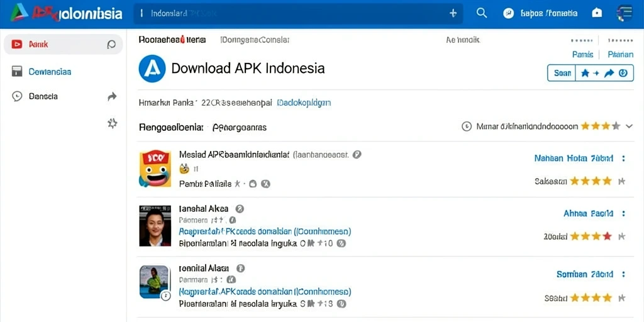Viewport: 644px width, 322px height.
Task: Click the settings gear in sidebar
Action: point(112,123)
